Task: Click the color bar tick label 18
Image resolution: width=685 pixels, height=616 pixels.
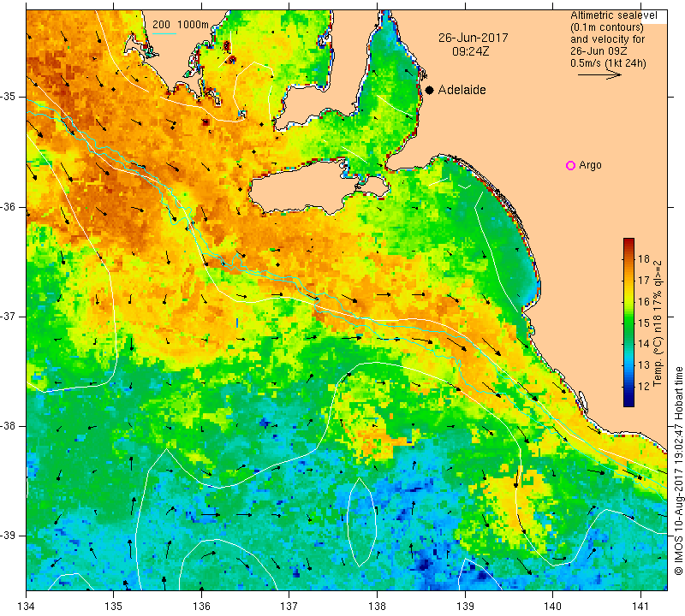Action: click(x=644, y=259)
